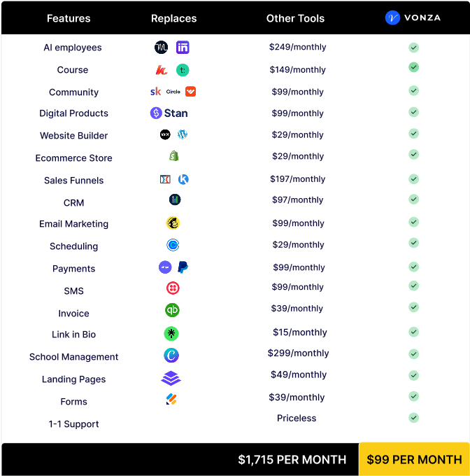Click the Twilio red icon in SMS row
470x476 pixels.
pos(173,288)
